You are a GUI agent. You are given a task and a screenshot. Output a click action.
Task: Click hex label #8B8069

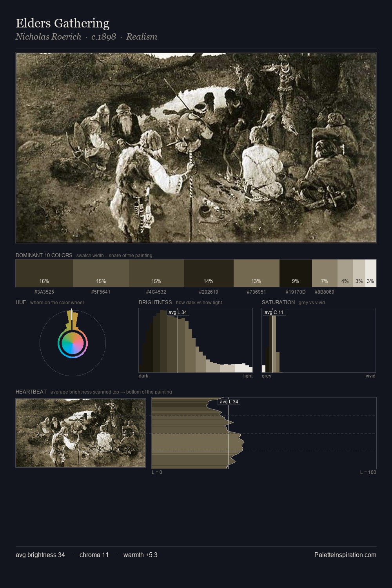pyautogui.click(x=325, y=292)
